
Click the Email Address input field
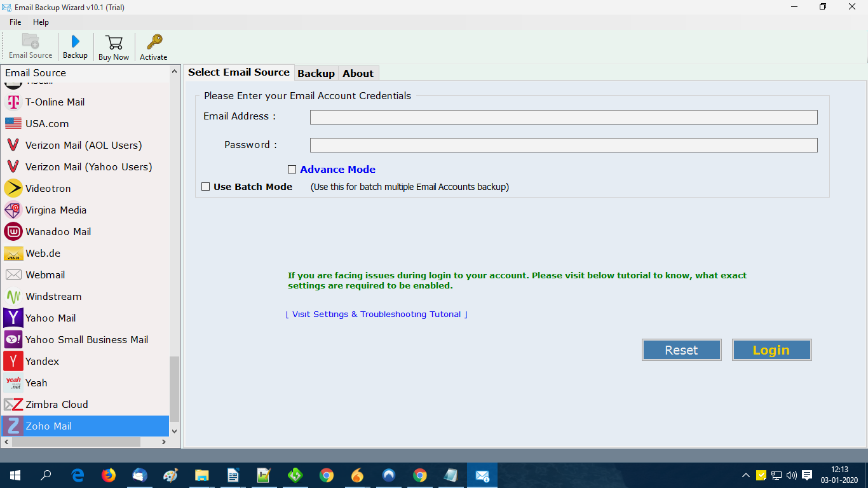(564, 117)
